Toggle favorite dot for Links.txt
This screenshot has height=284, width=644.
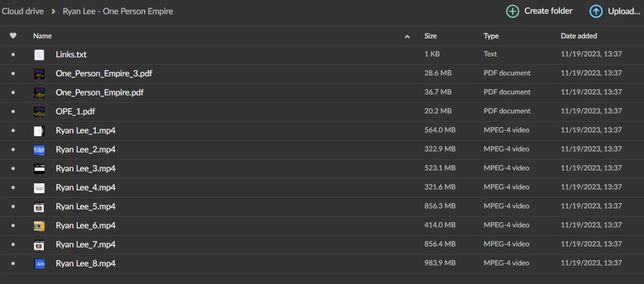tap(13, 55)
